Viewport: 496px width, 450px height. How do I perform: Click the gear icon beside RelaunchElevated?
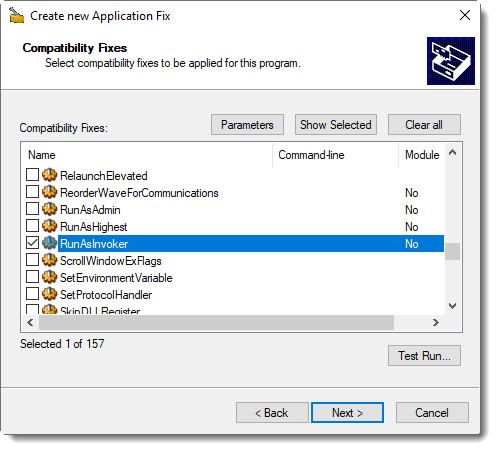coord(50,175)
